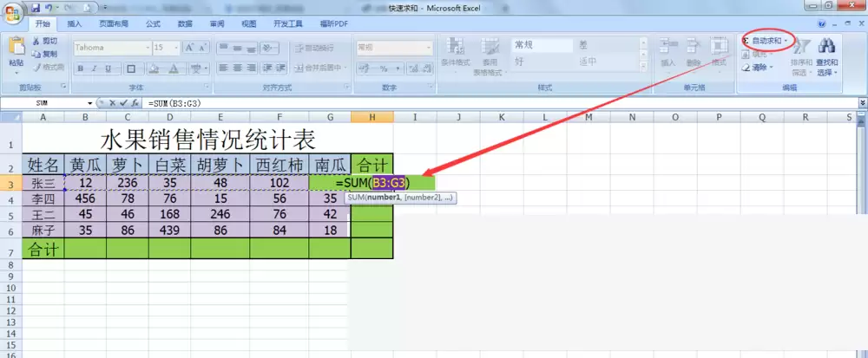Click the Clear (清除) eraser button
The width and height of the screenshot is (868, 358).
coord(757,68)
